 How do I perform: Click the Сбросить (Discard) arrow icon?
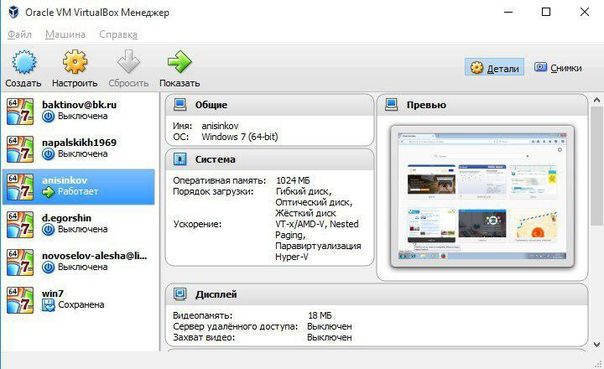click(x=128, y=62)
